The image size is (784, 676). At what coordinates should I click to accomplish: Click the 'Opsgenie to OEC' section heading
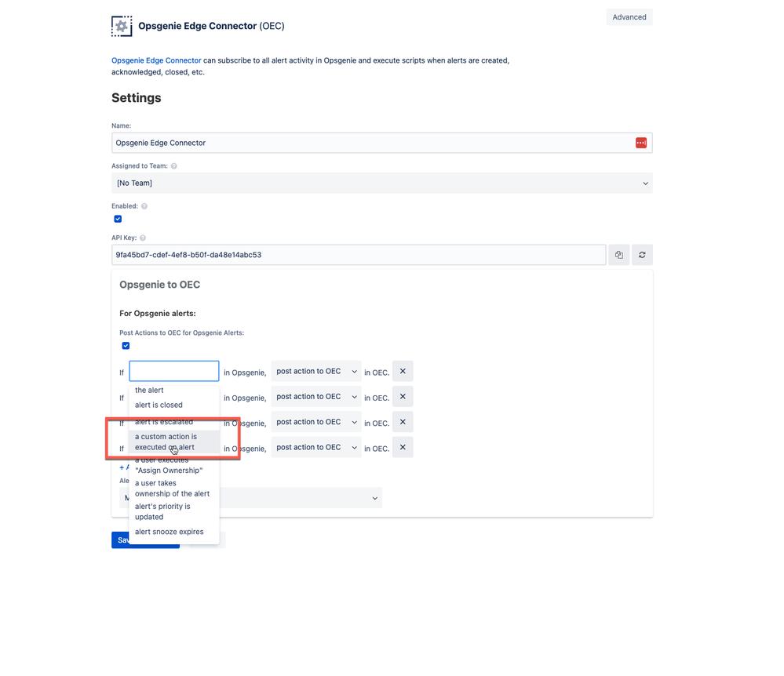click(159, 285)
